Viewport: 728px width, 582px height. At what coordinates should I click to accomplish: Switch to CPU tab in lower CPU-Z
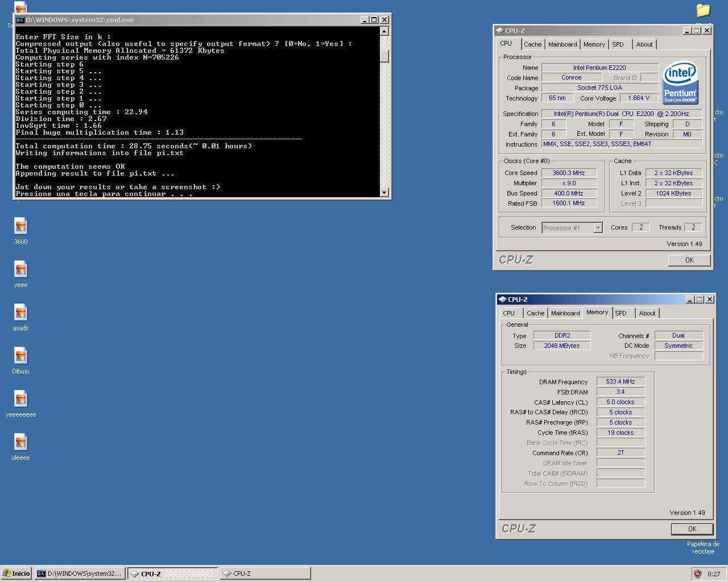point(509,313)
